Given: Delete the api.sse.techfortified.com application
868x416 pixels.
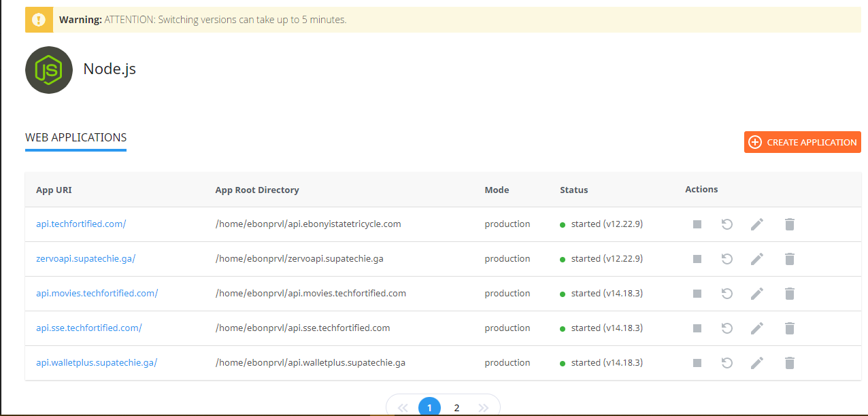Looking at the screenshot, I should (x=789, y=328).
